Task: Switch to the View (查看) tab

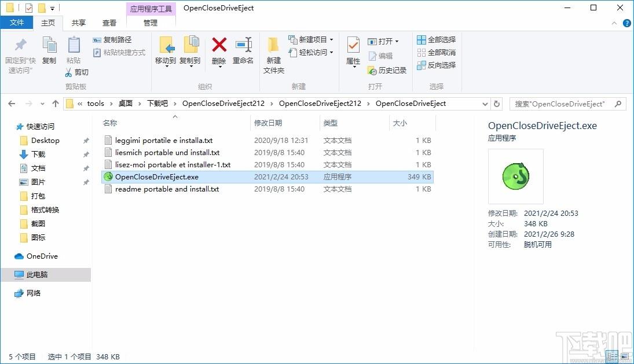Action: pos(109,23)
